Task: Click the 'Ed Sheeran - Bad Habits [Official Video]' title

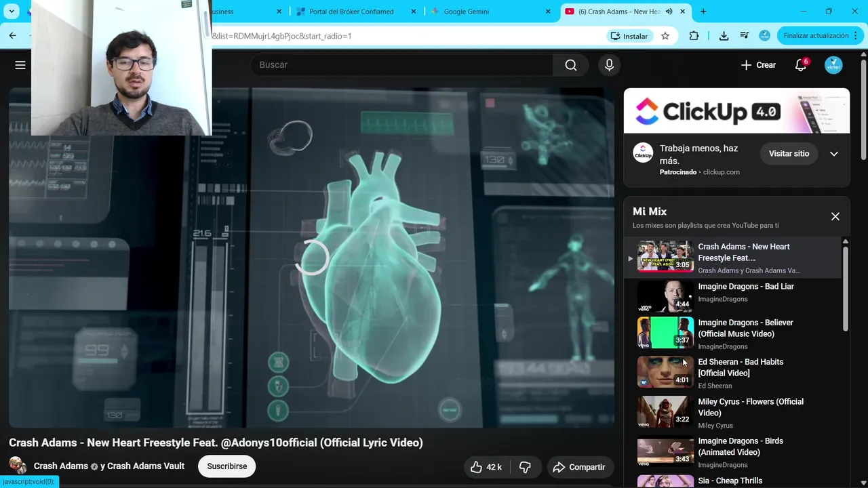Action: [x=741, y=367]
